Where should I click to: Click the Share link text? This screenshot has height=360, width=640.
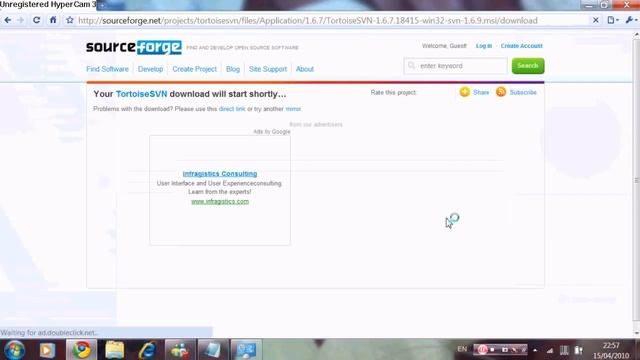[481, 93]
